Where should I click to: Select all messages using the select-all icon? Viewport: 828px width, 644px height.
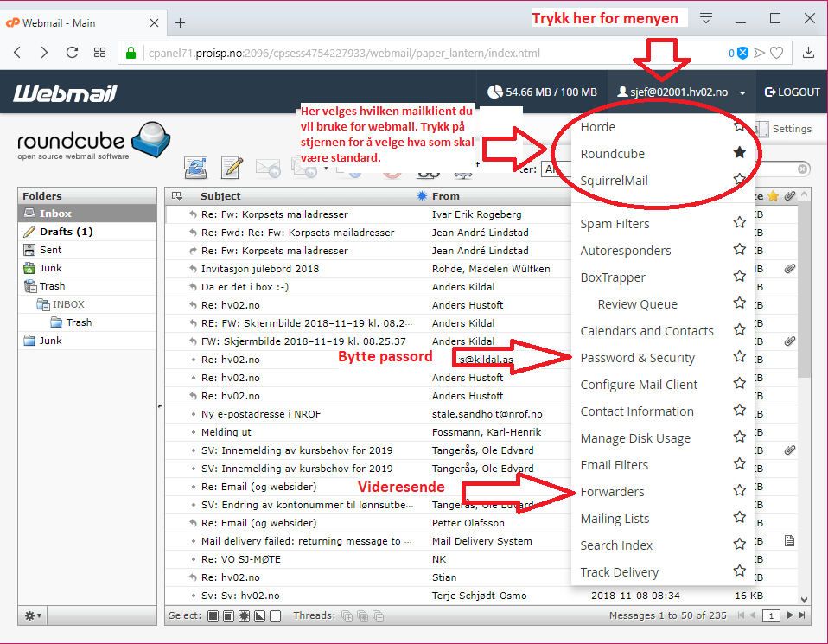tap(212, 615)
